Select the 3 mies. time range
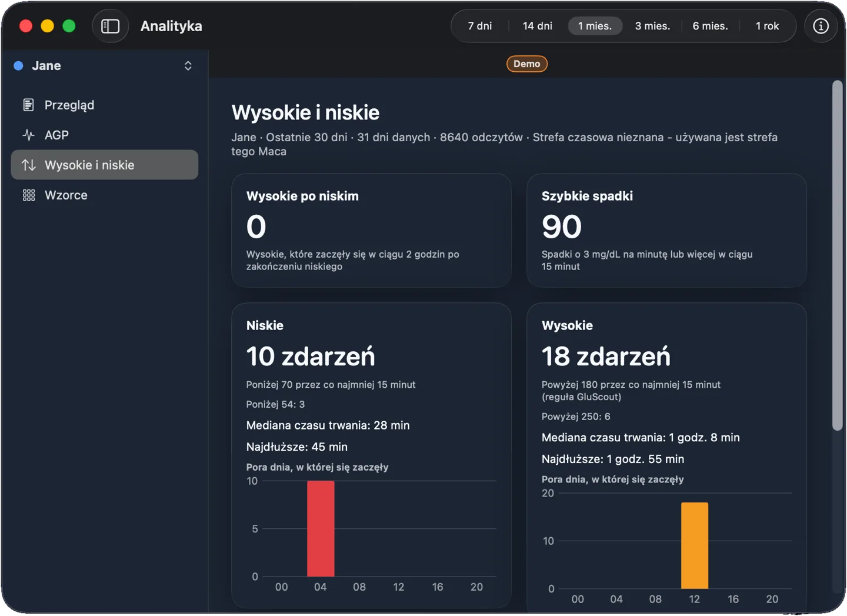The height and width of the screenshot is (616, 847). [652, 26]
